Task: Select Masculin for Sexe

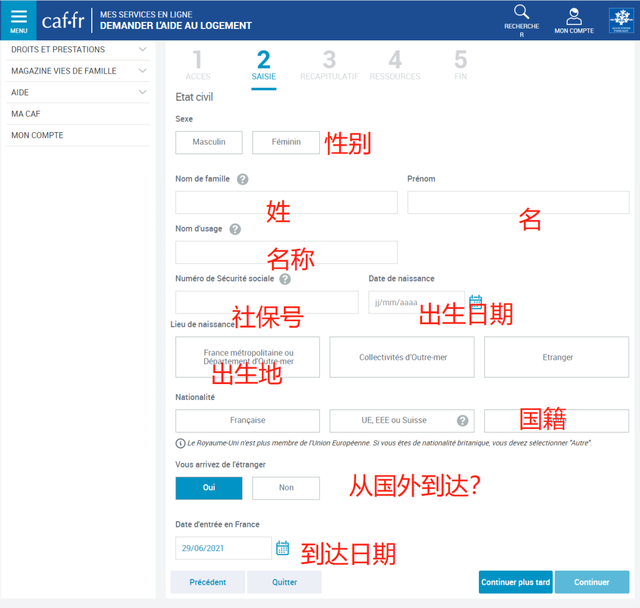Action: pos(209,142)
